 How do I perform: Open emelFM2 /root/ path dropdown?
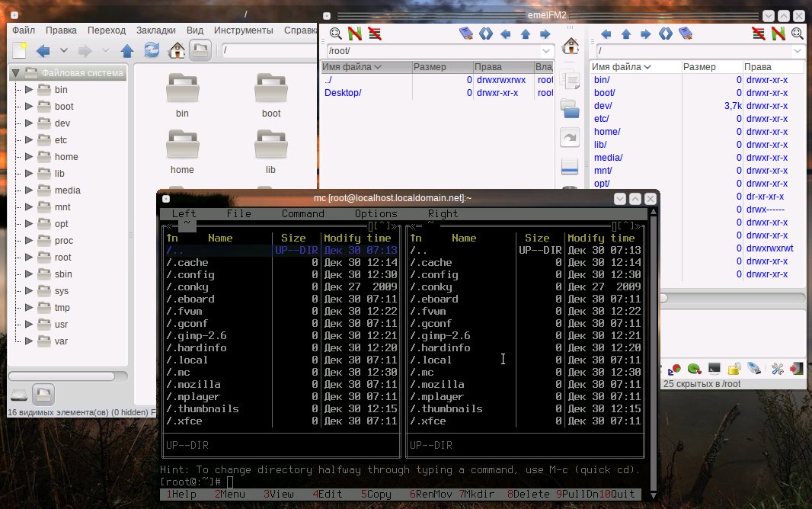click(x=546, y=51)
